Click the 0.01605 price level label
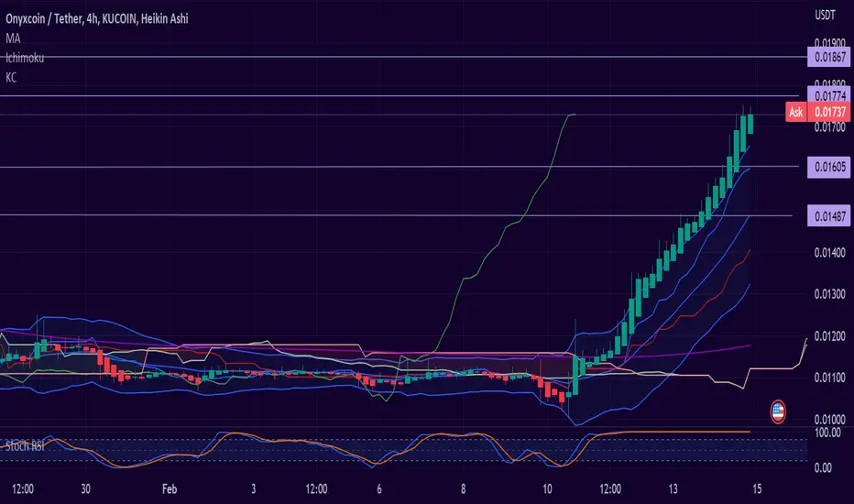 [830, 167]
